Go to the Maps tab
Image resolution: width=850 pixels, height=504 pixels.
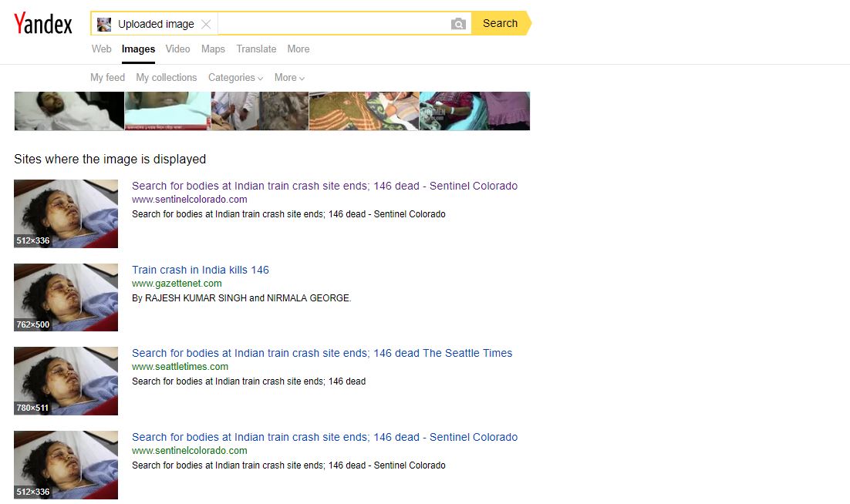coord(213,49)
